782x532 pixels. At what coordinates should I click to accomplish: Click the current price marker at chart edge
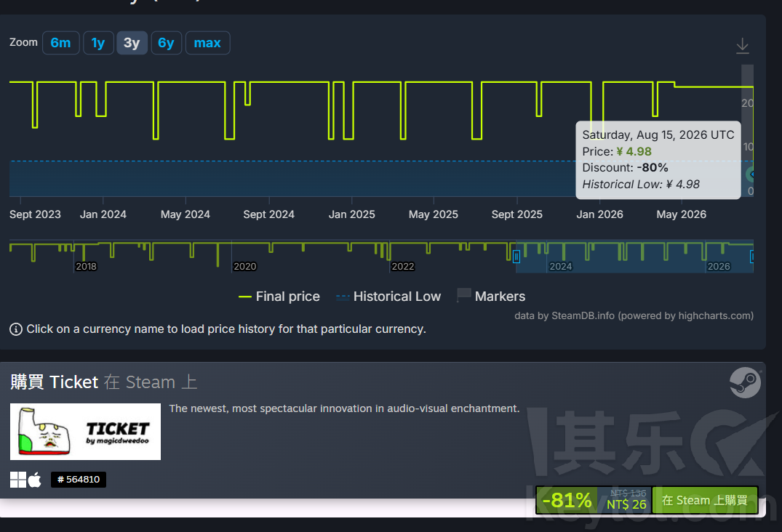point(751,174)
